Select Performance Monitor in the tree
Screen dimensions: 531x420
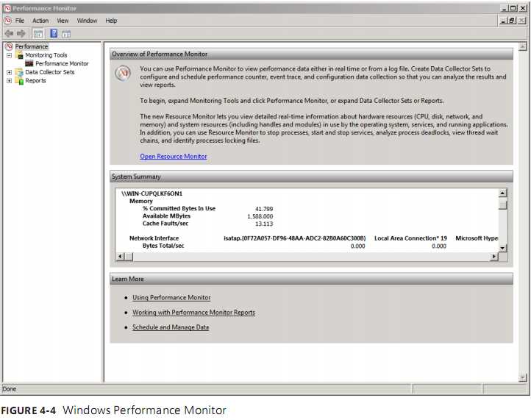[62, 63]
